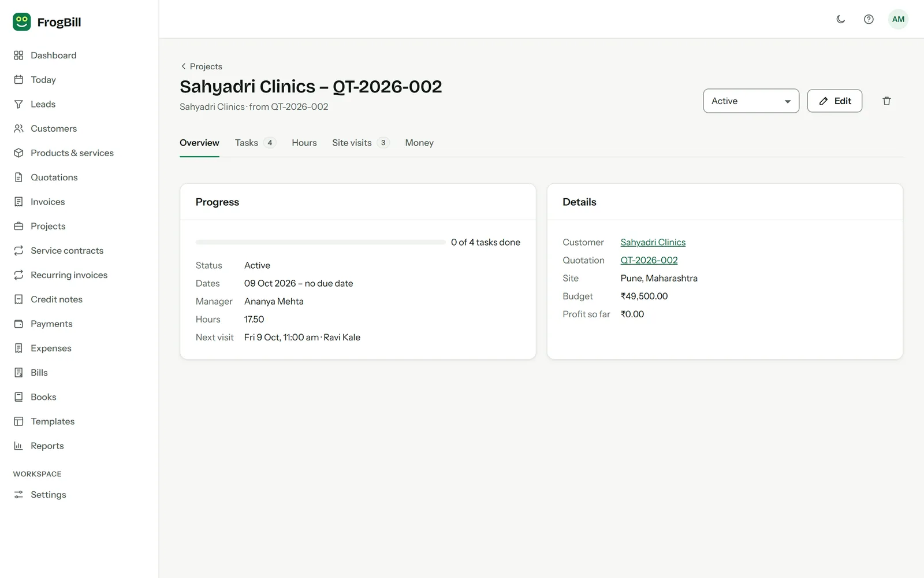Switch to the Tasks tab
Viewport: 924px width, 578px height.
[x=255, y=143]
